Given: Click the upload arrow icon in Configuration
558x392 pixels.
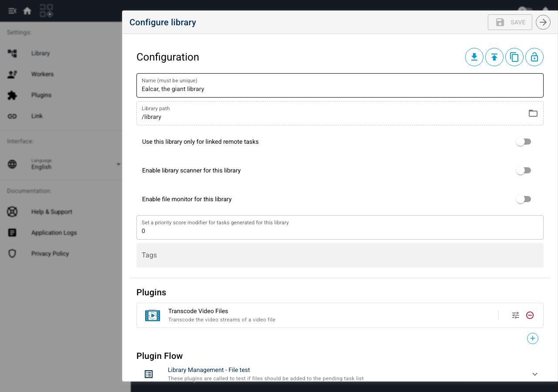Looking at the screenshot, I should [494, 57].
